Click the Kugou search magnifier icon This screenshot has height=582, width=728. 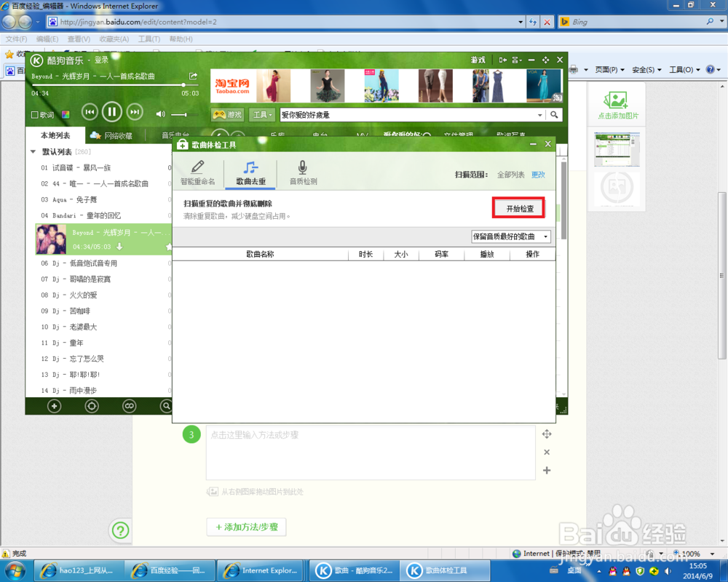[x=554, y=115]
